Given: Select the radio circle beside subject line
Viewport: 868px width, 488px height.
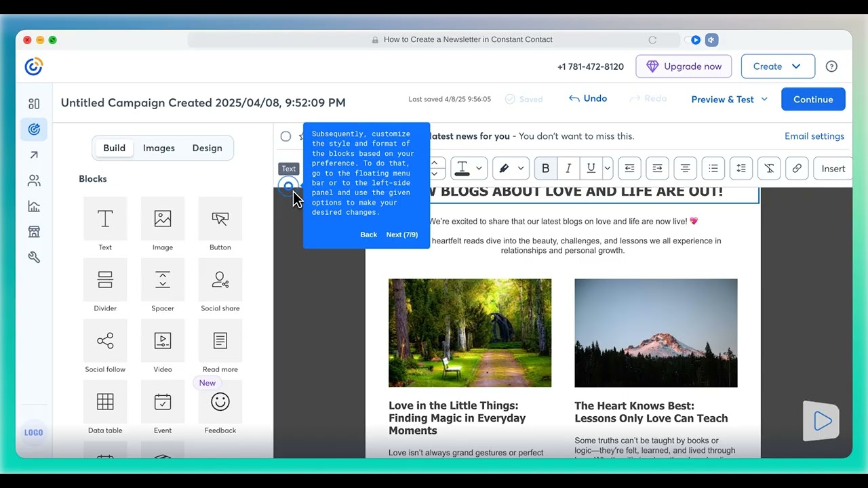Looking at the screenshot, I should tap(285, 136).
